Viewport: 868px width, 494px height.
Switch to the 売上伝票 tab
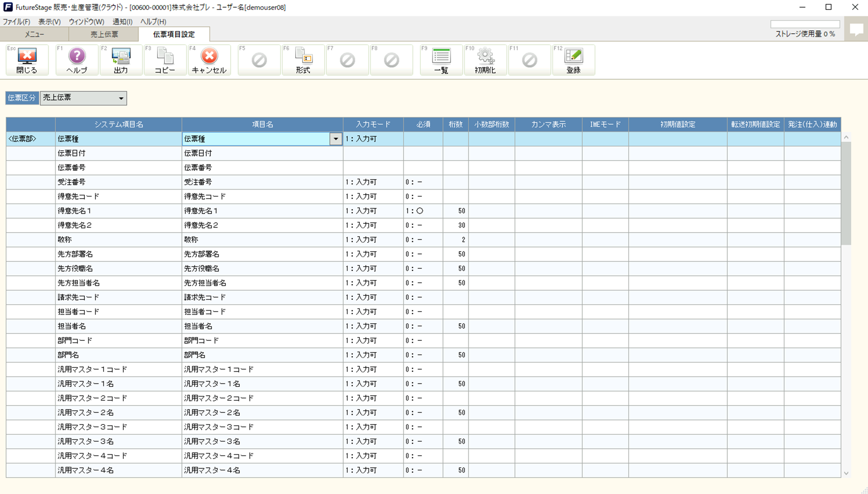coord(104,34)
